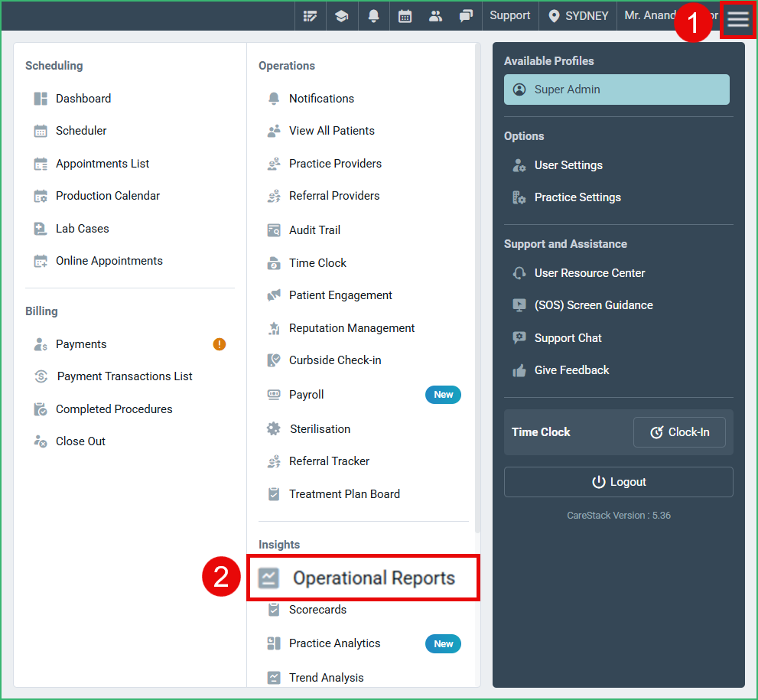The width and height of the screenshot is (758, 700).
Task: Click the Give Feedback thumbs-up icon
Action: [x=519, y=370]
